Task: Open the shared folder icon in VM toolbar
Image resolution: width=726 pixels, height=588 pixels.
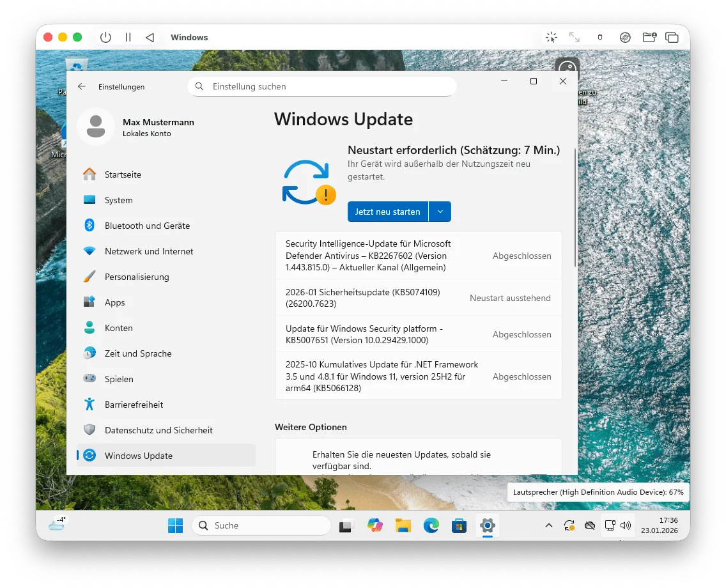Action: click(x=649, y=37)
